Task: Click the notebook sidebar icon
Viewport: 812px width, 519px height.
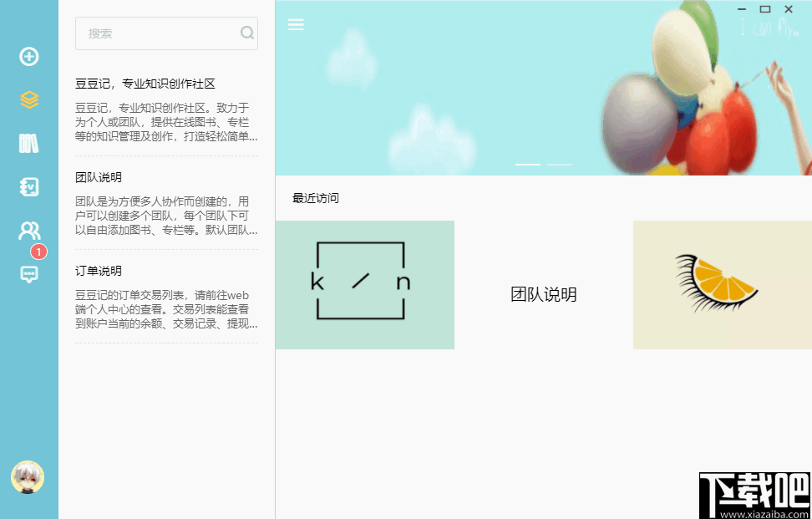Action: (x=29, y=187)
